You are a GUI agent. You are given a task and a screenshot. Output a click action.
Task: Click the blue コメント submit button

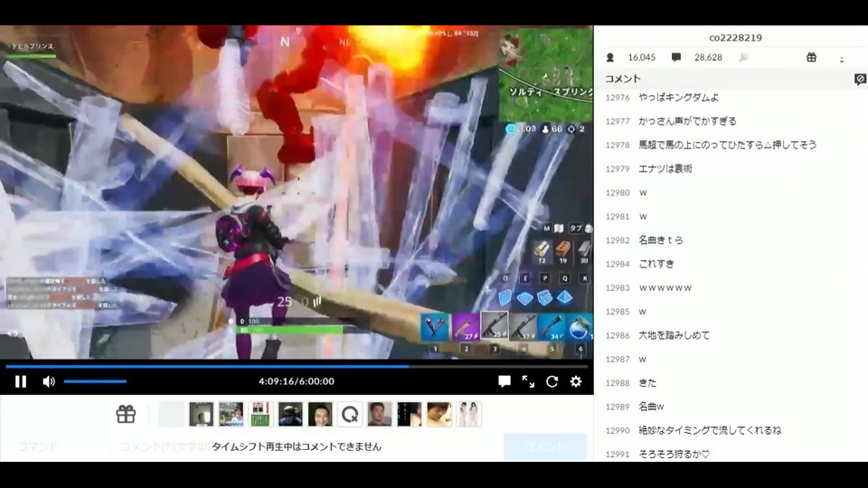coord(545,446)
